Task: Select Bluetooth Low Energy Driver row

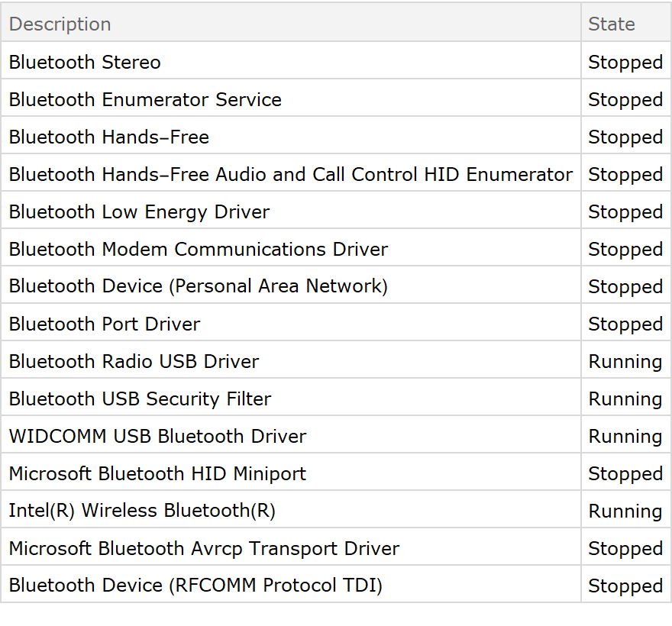Action: click(139, 211)
